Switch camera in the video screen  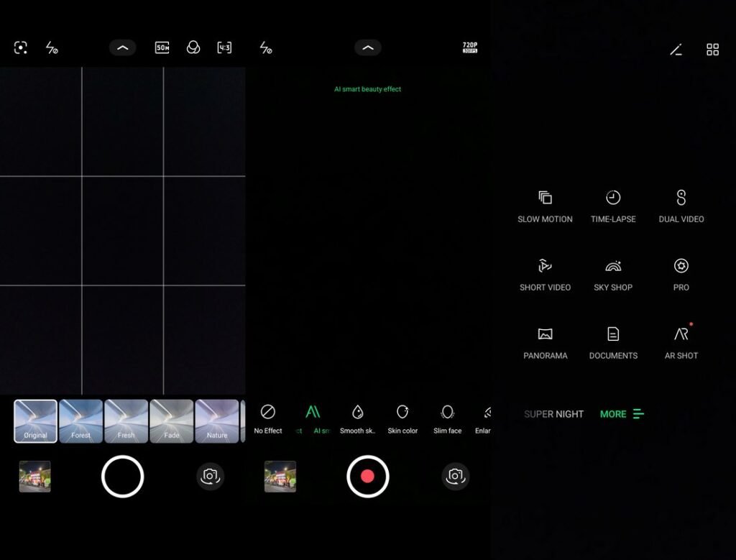point(455,477)
